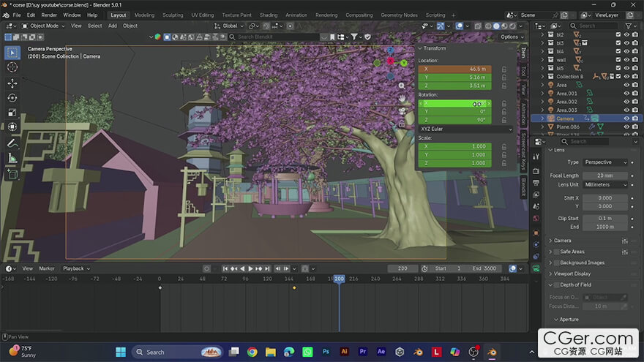Click the viewport zoom magnifier icon
Viewport: 644px width, 362px height.
click(402, 86)
